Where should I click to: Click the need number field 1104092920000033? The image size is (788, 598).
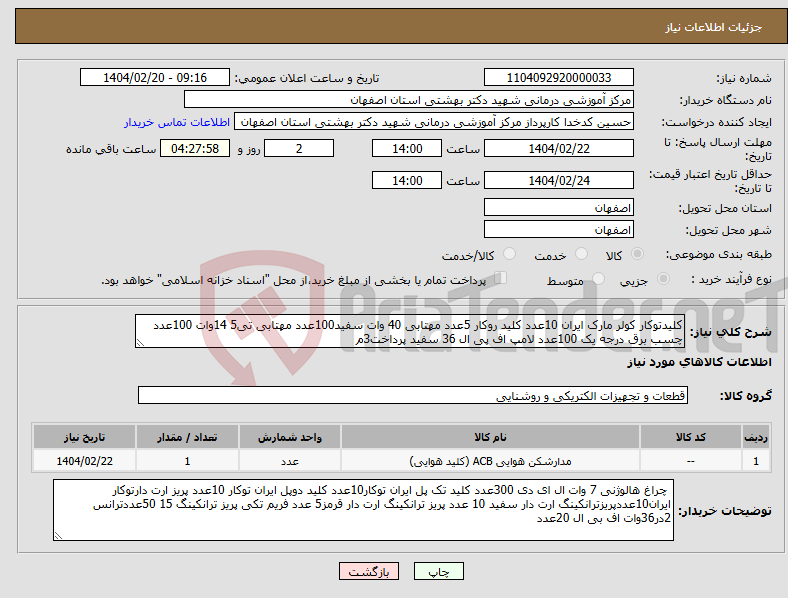(x=559, y=77)
